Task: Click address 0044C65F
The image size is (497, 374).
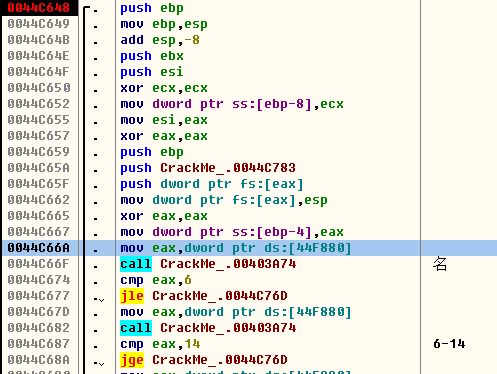Action: coord(39,184)
